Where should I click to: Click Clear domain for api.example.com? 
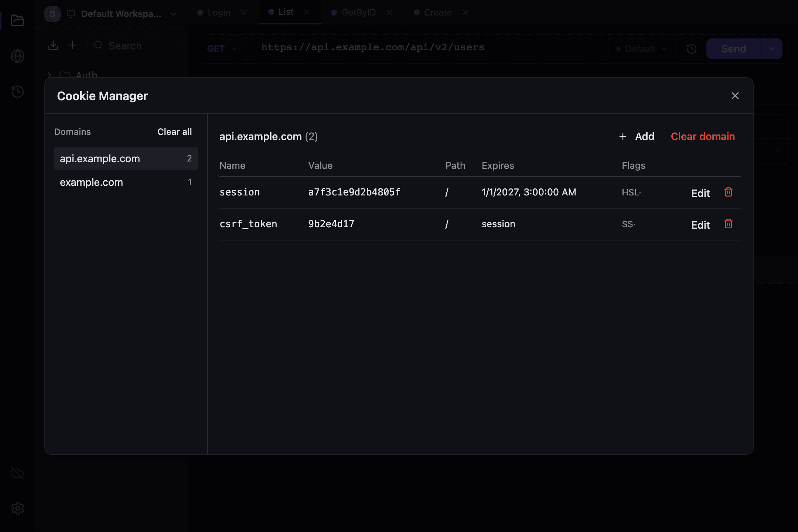(x=703, y=136)
